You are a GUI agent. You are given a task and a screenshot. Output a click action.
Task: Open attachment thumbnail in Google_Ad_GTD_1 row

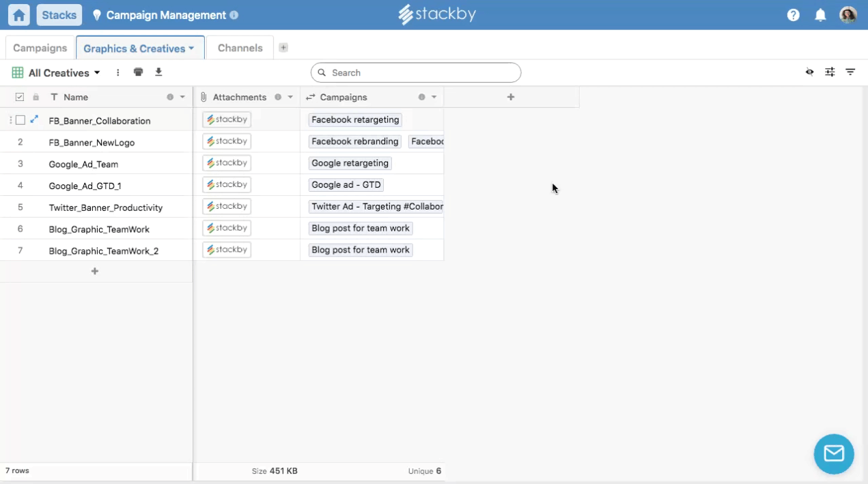point(227,184)
